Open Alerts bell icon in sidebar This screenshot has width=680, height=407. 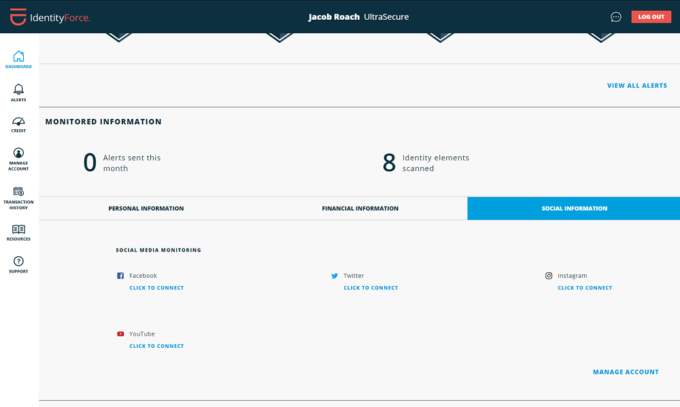coord(18,90)
